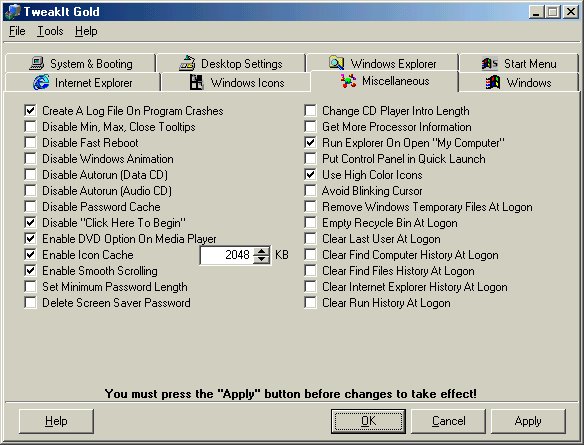Uncheck Run Explorer On Open "My Computer"
Viewport: 584px width, 445px height.
tap(310, 143)
